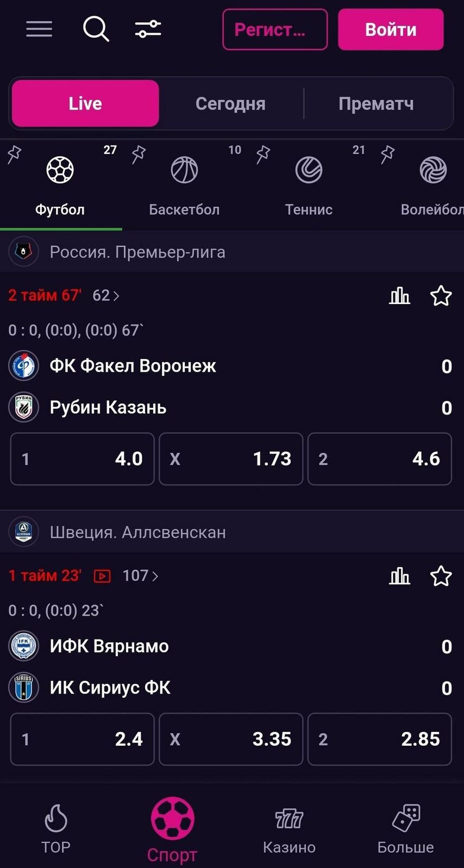Switch to the Сегодня tab
Screen dimensions: 464x868
tap(230, 103)
